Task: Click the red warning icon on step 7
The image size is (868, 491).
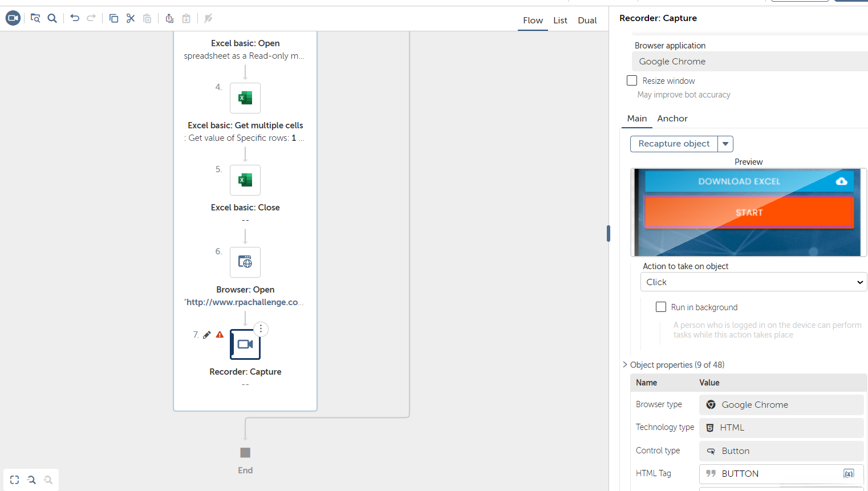Action: coord(220,335)
